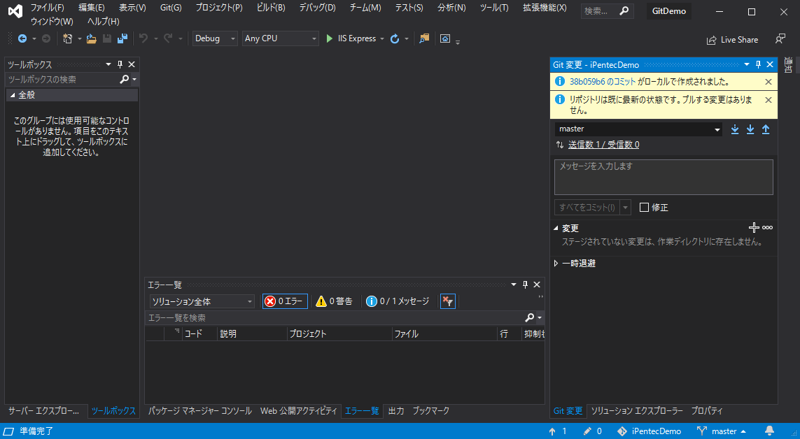Open the IIS Express dropdown arrow

(382, 39)
